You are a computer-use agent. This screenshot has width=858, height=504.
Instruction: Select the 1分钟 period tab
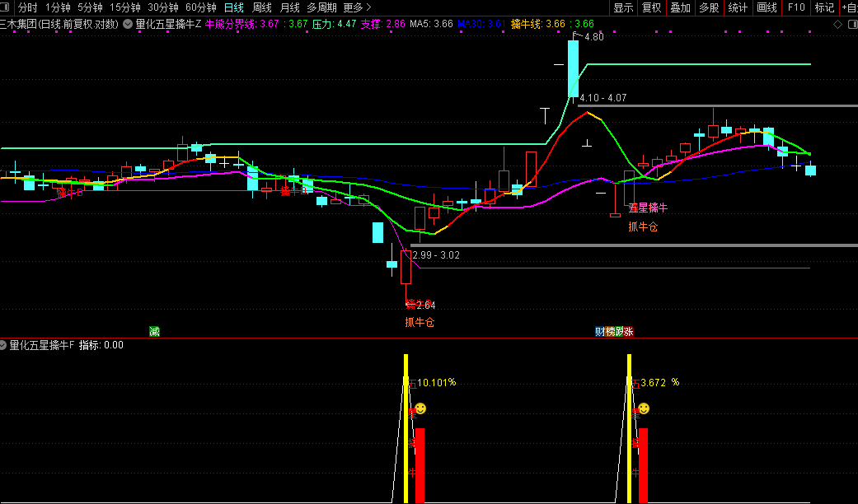58,7
